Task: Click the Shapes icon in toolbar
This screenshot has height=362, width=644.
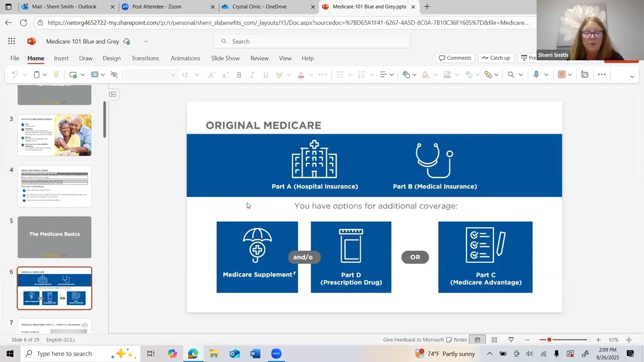Action: 406,74
